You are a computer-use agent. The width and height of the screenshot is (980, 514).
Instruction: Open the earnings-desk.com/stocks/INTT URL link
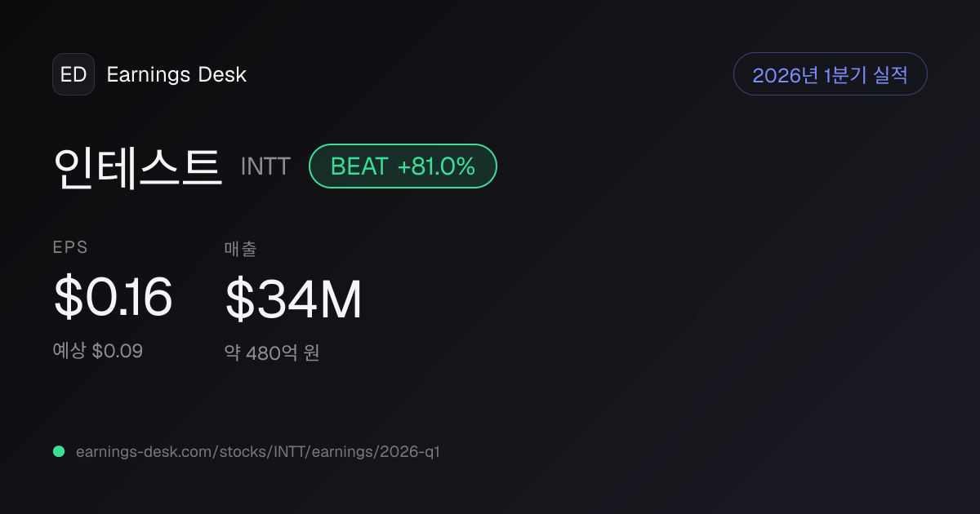[x=258, y=451]
